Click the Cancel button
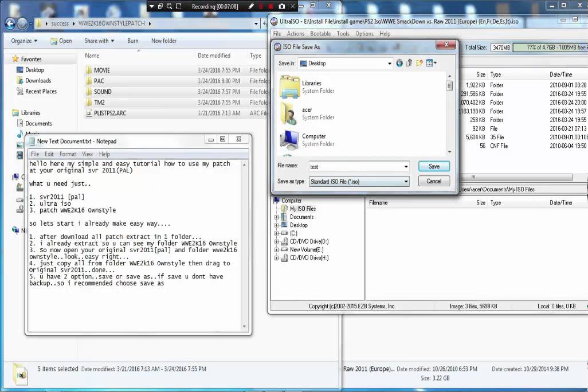Image resolution: width=588 pixels, height=392 pixels. 434,181
